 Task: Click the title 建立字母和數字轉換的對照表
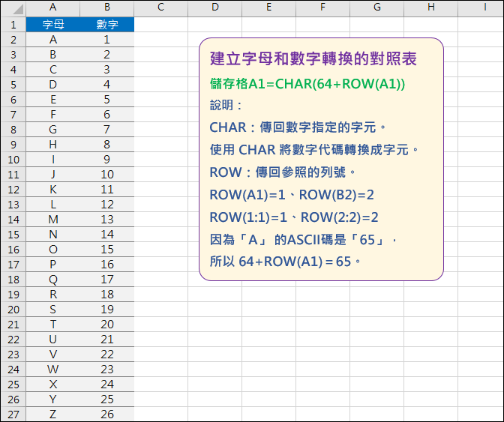pyautogui.click(x=313, y=58)
